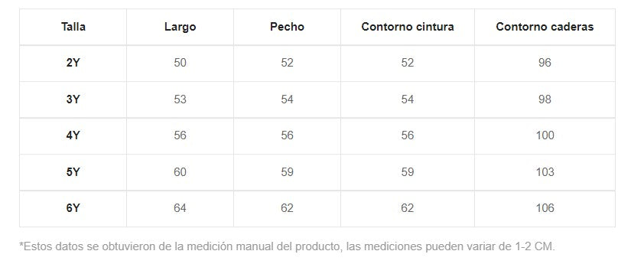Image resolution: width=644 pixels, height=277 pixels.
Task: Click the Contorno caderas column header
Action: point(545,27)
